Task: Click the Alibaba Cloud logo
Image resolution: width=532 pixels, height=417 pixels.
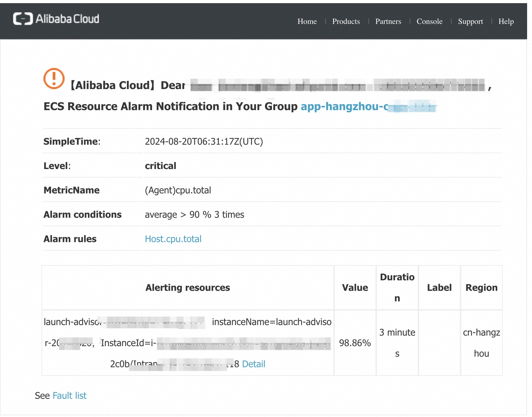Action: click(x=56, y=19)
